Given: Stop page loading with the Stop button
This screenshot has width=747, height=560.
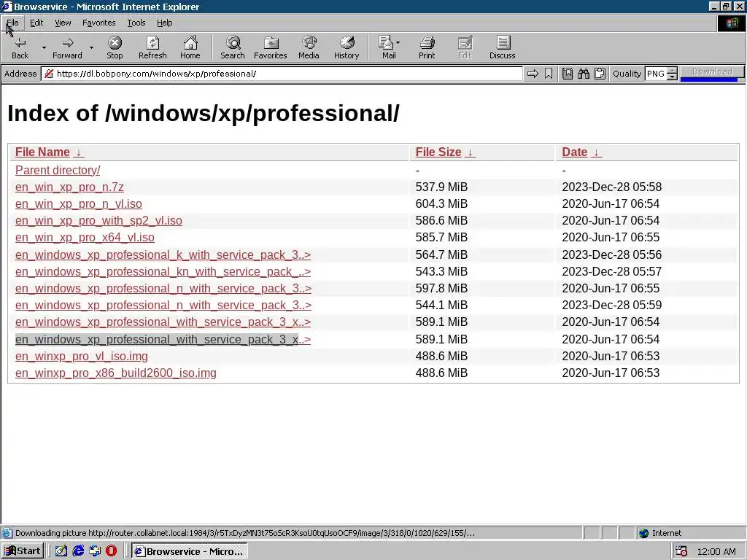Looking at the screenshot, I should [115, 47].
